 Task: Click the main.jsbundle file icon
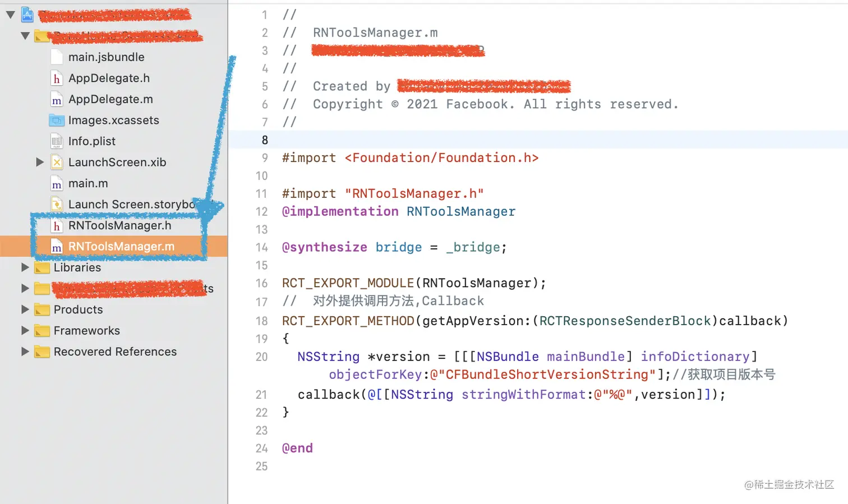[56, 57]
